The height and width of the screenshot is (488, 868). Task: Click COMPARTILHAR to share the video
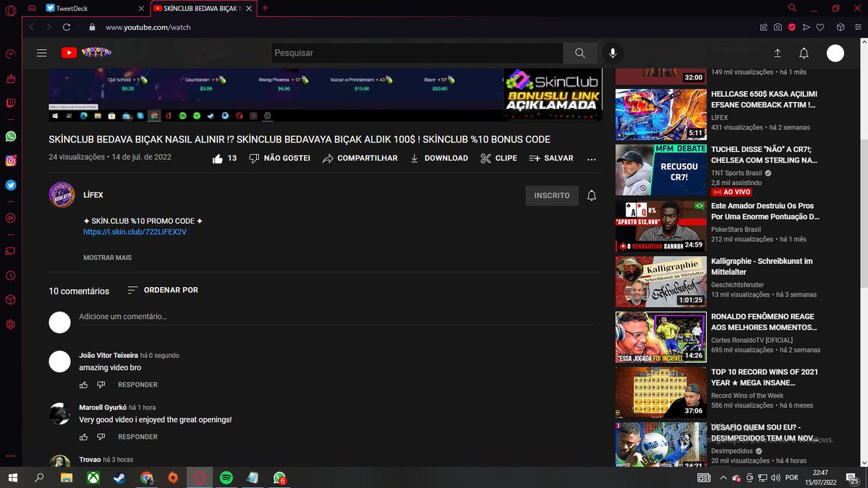360,158
